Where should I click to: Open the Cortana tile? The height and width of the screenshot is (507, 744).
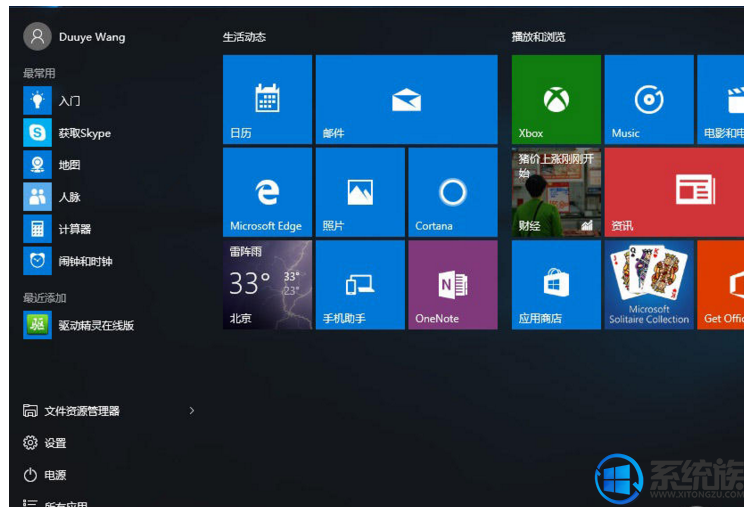(453, 192)
